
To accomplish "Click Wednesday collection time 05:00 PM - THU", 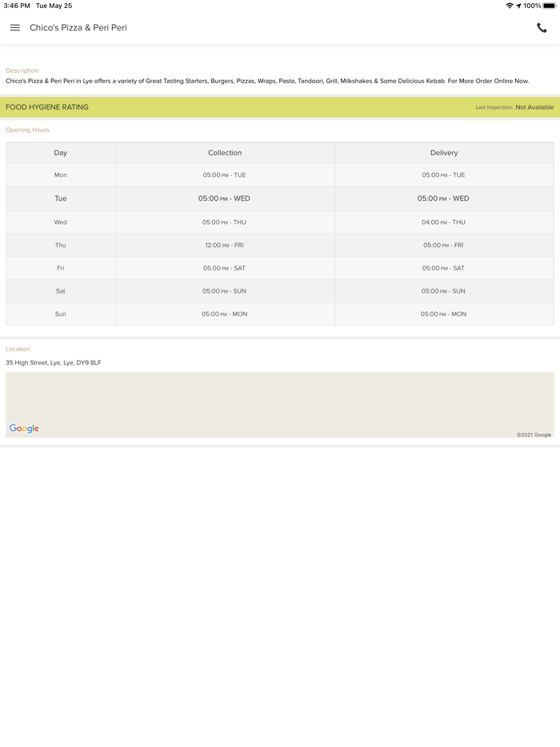I will (x=224, y=222).
